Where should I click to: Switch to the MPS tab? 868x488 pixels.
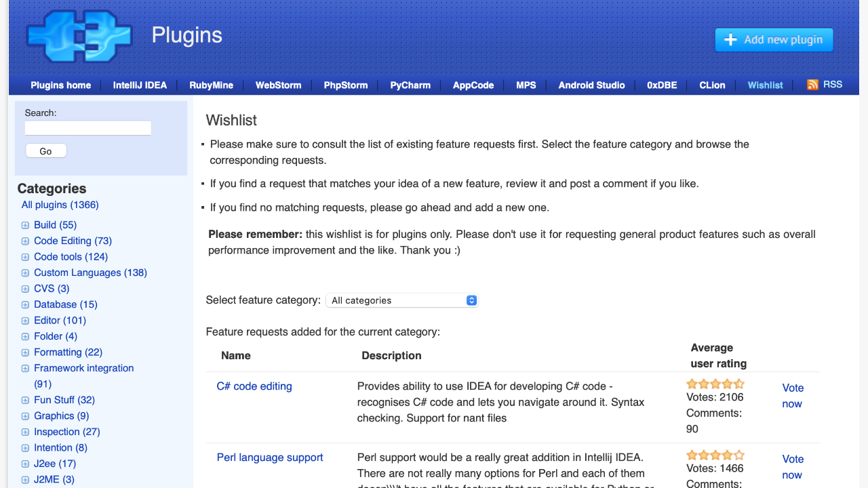526,85
